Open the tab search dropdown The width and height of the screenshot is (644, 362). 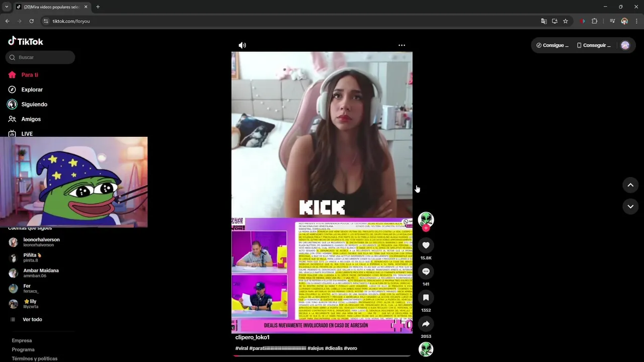7,7
